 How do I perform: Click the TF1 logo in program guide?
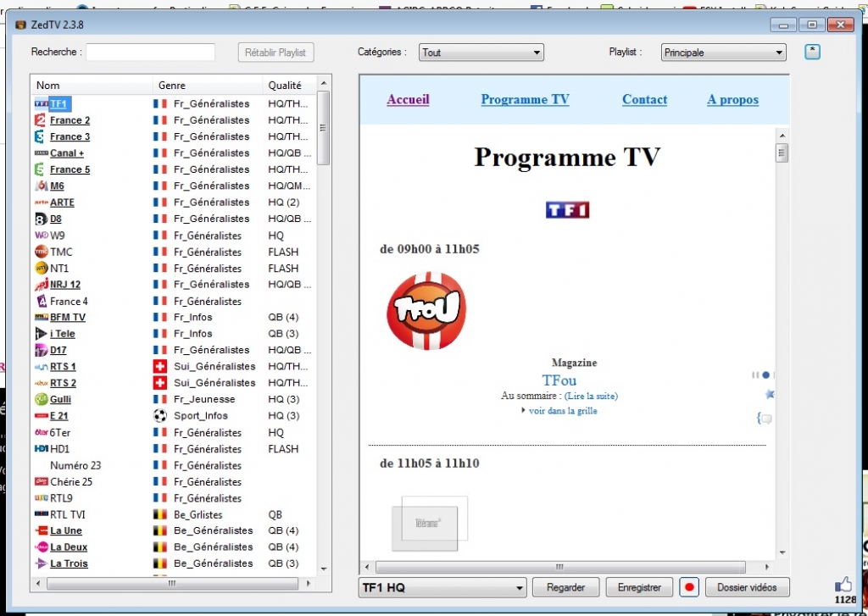pos(567,210)
